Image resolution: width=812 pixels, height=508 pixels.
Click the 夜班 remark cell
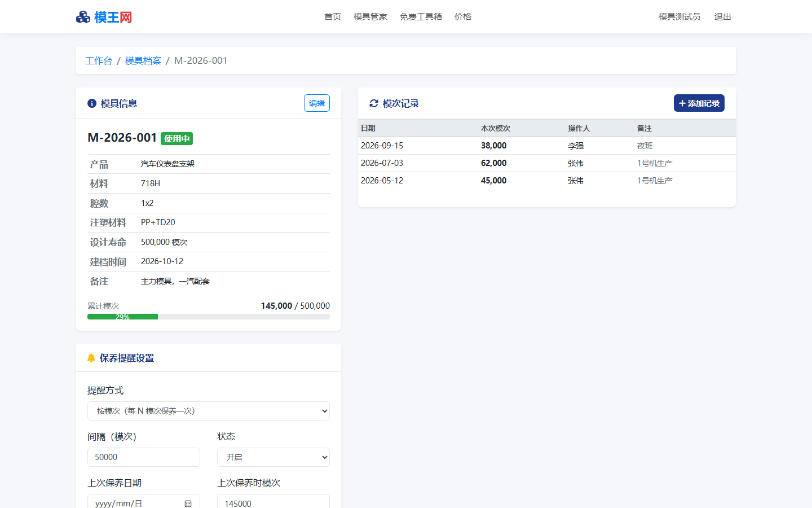click(645, 146)
